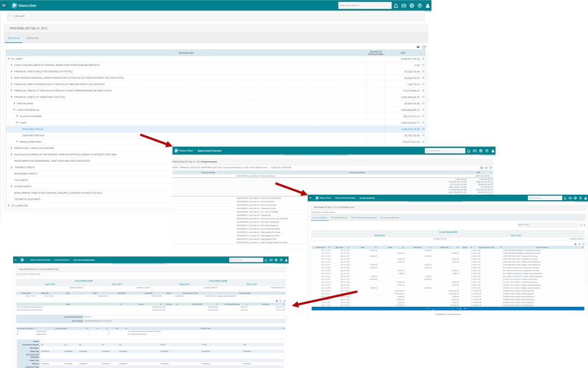Click the magnifier on the Book Value (Gross) row
Screen dimensions: 588x368
click(x=423, y=129)
